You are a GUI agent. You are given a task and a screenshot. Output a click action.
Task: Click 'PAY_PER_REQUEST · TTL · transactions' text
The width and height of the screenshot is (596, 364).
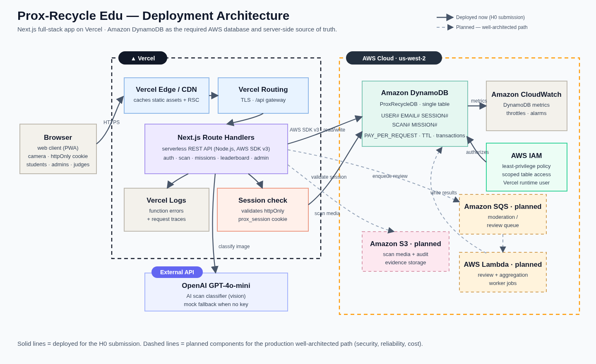[x=415, y=136]
